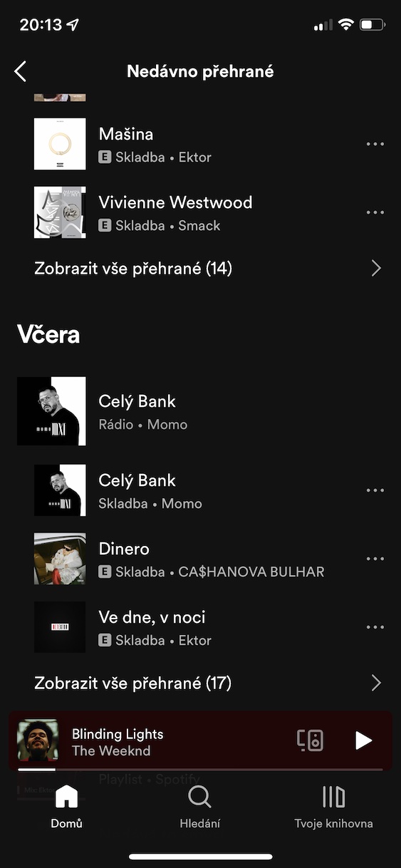
Task: Open the Ve dne, v noci cover thumbnail
Action: click(60, 627)
